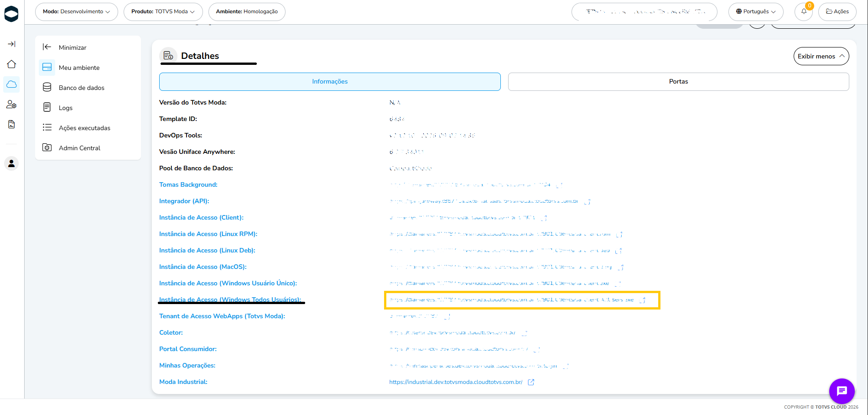Open the Português language dropdown

(x=756, y=11)
